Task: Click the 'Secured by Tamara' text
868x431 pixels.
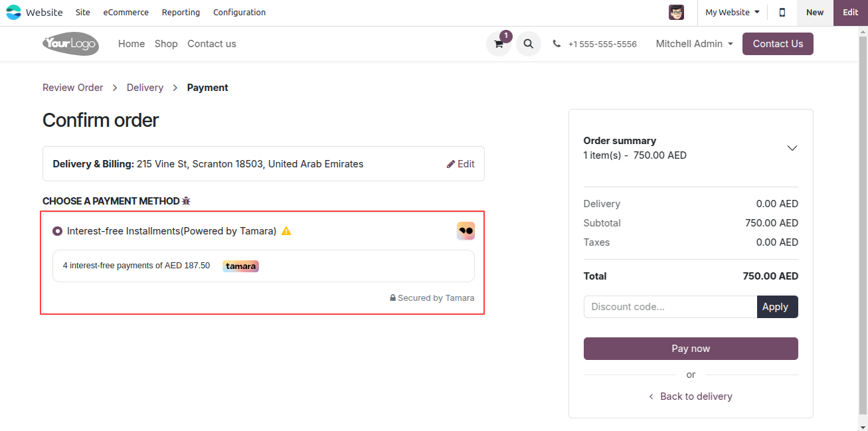Action: [x=436, y=298]
